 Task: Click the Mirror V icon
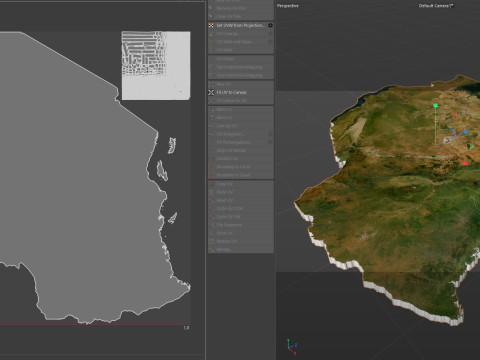(211, 118)
